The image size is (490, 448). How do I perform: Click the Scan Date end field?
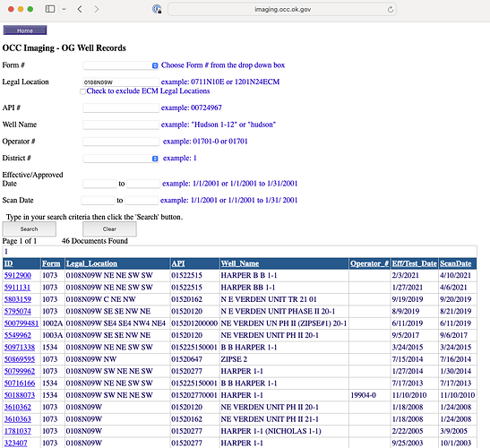[x=142, y=201]
